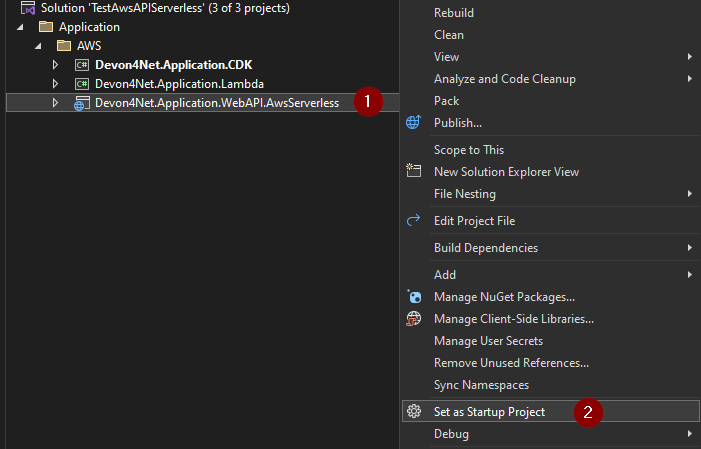Click the AWS folder icon

pyautogui.click(x=64, y=46)
